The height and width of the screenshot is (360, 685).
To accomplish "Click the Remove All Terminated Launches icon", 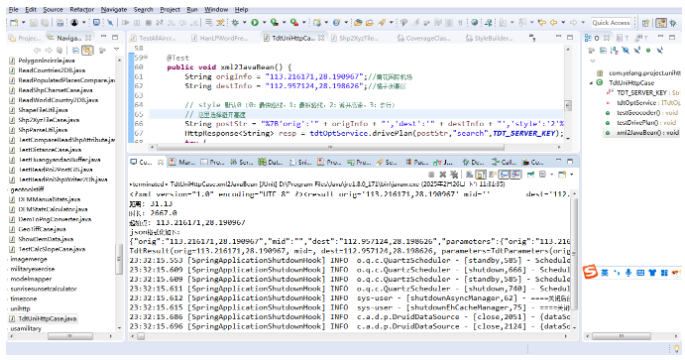I will click(x=454, y=175).
